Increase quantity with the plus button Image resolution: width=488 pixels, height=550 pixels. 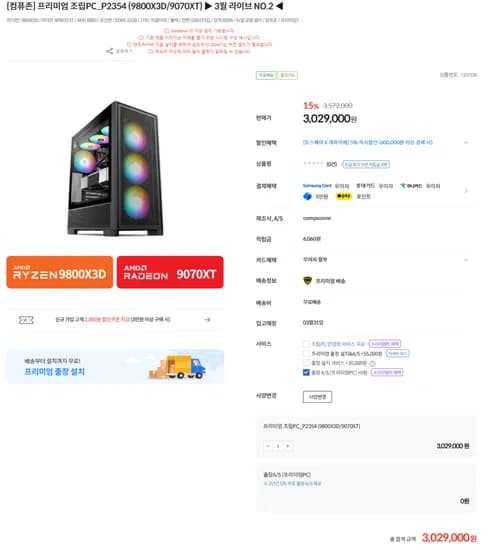[x=288, y=446]
